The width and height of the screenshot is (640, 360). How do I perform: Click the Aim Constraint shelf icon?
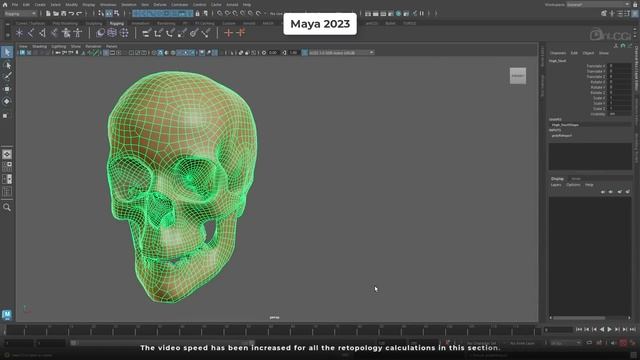[194, 33]
